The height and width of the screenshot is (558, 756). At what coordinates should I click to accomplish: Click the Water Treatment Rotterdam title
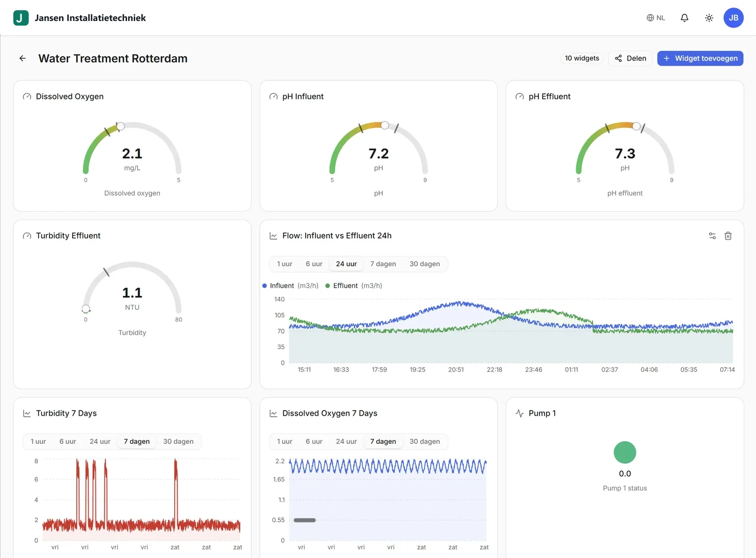pyautogui.click(x=113, y=58)
